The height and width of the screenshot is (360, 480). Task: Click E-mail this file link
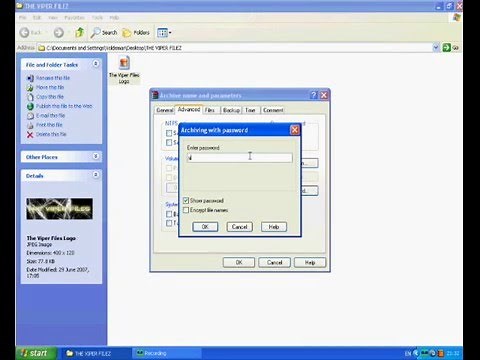pos(50,115)
